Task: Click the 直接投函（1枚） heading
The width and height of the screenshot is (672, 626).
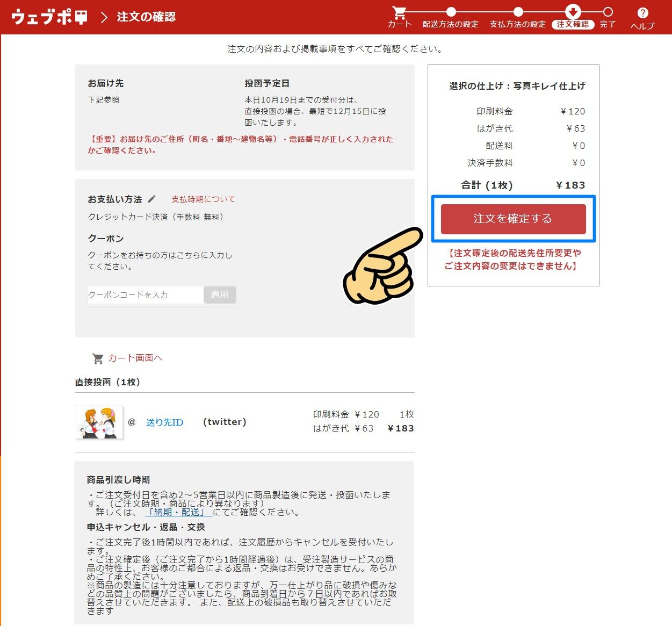Action: click(x=109, y=382)
